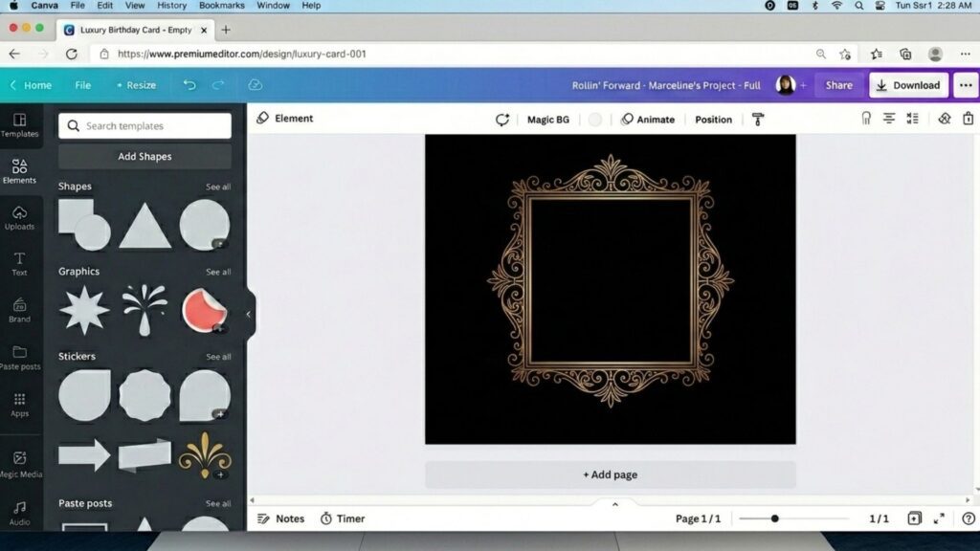This screenshot has width=980, height=551.
Task: Open the help question mark icon
Action: point(969,518)
